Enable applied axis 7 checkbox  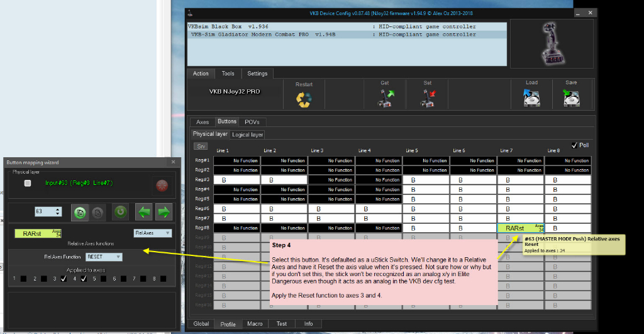[x=143, y=279]
